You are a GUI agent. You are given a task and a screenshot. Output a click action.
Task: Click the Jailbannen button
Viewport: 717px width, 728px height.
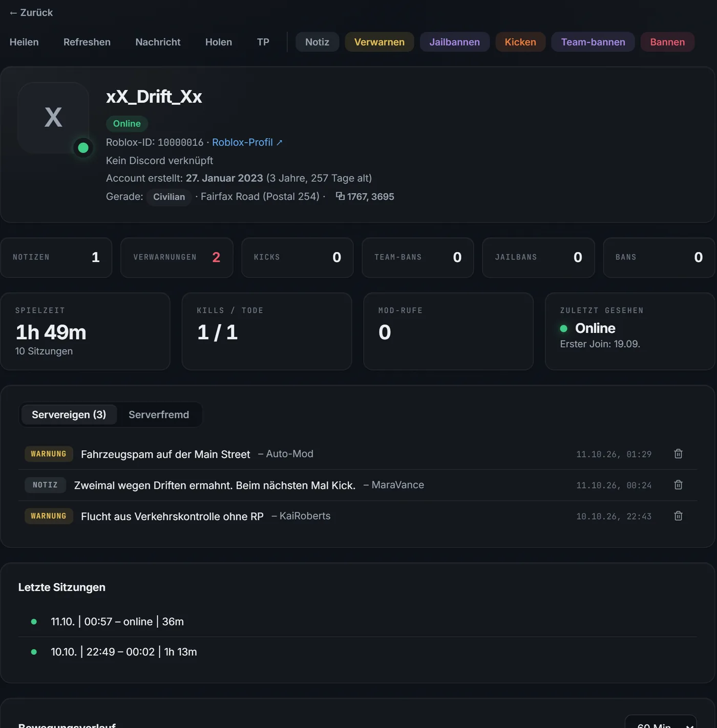point(455,42)
